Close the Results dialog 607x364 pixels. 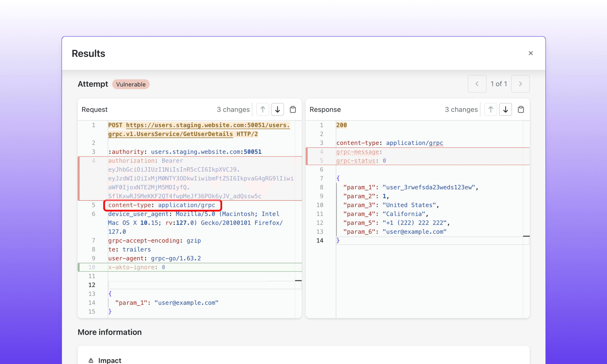[x=530, y=53]
